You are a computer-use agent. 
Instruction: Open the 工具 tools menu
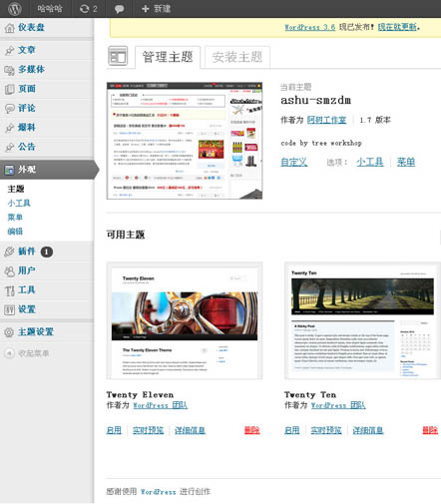click(27, 289)
